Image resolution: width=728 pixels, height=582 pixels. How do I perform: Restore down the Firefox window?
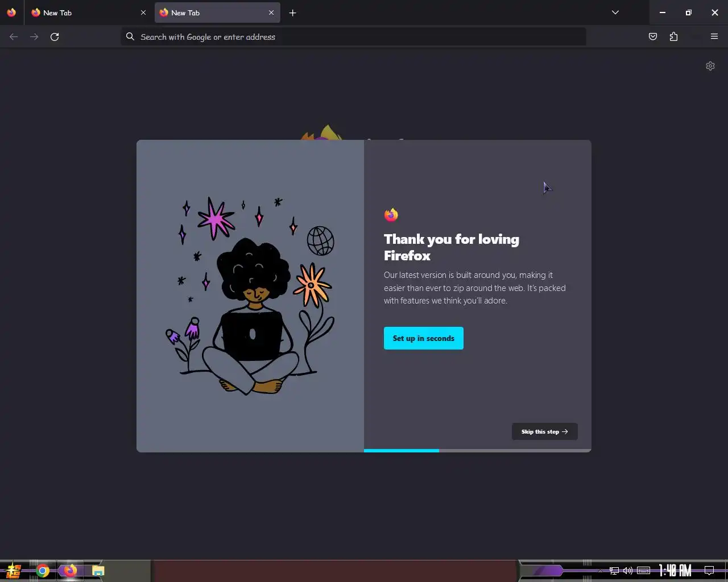click(x=689, y=13)
